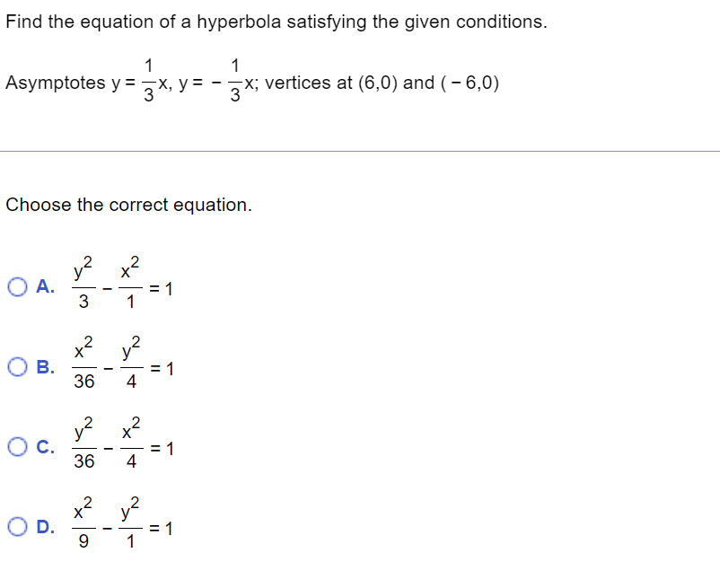This screenshot has height=588, width=720.
Task: Click the equation x²/9 − y²/1 = 1
Action: (119, 527)
